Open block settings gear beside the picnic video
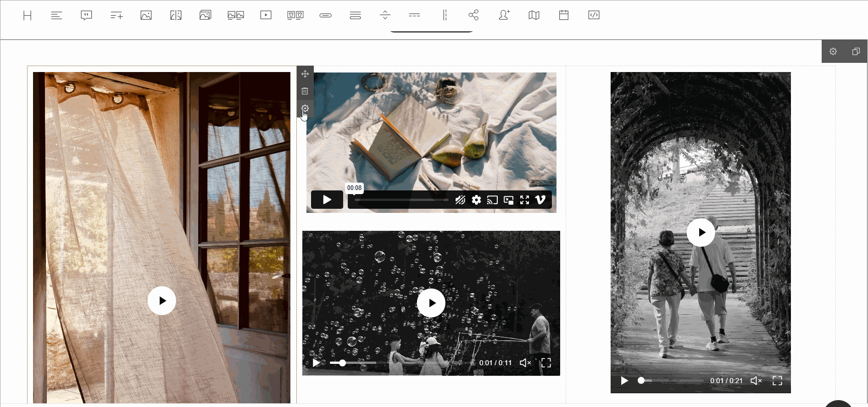This screenshot has height=407, width=868. pyautogui.click(x=305, y=108)
